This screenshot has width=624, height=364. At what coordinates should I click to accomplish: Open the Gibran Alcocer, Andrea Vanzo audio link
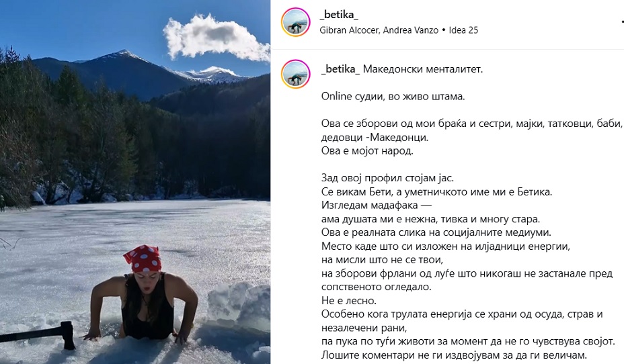[x=379, y=30]
